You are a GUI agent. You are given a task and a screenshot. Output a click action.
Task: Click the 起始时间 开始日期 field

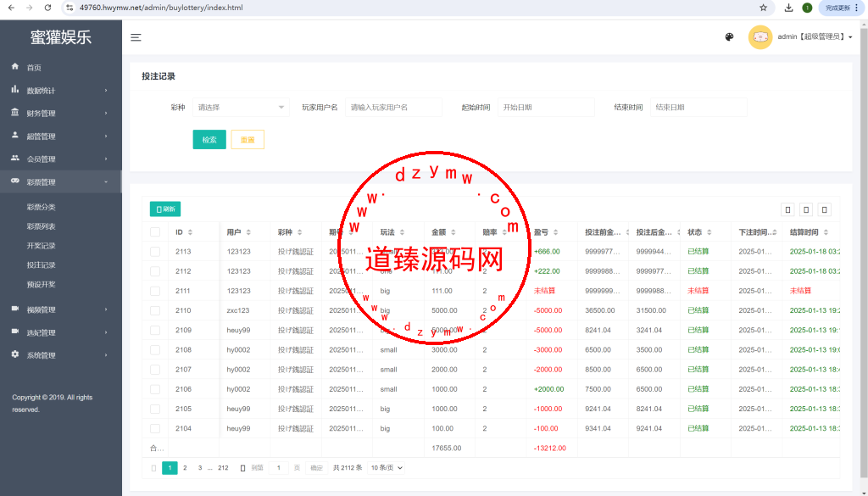coord(546,108)
